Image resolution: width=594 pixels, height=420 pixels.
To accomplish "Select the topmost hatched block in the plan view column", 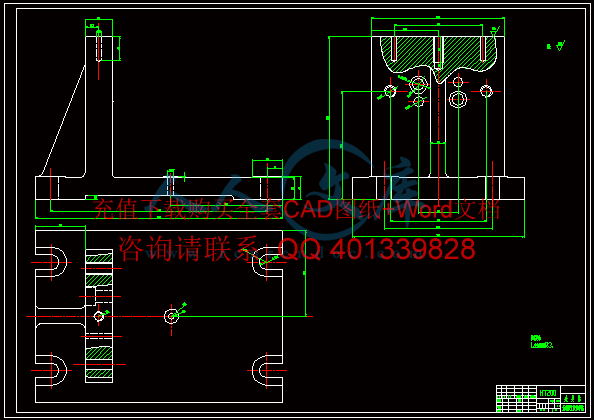I will pyautogui.click(x=99, y=259).
